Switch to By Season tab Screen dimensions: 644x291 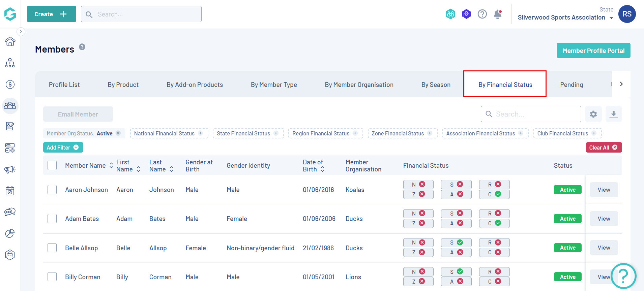click(436, 85)
